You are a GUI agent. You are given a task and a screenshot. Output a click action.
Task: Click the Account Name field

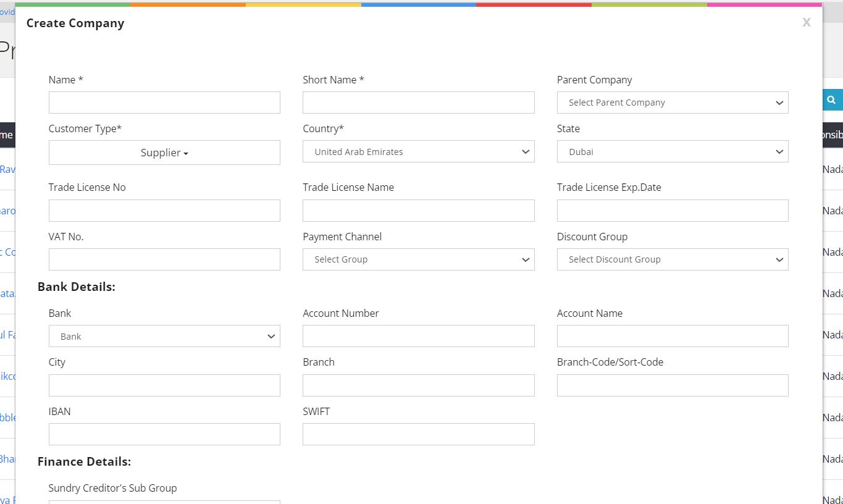pos(672,336)
